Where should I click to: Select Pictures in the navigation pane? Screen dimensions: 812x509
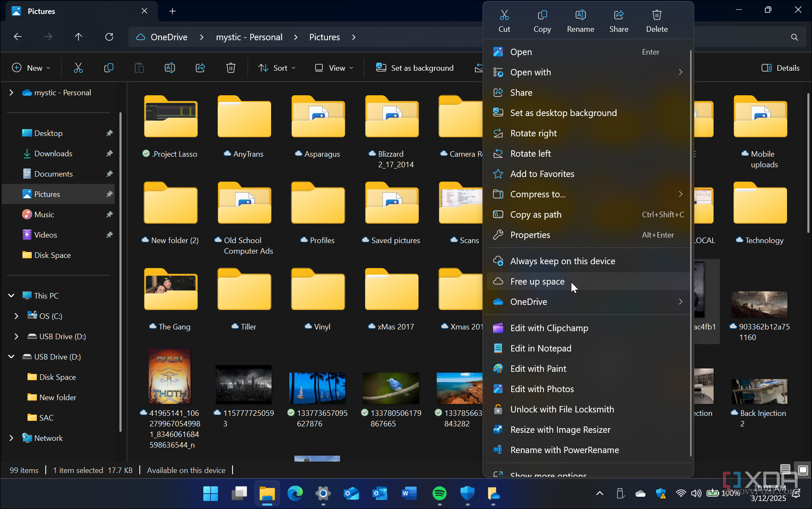coord(59,194)
